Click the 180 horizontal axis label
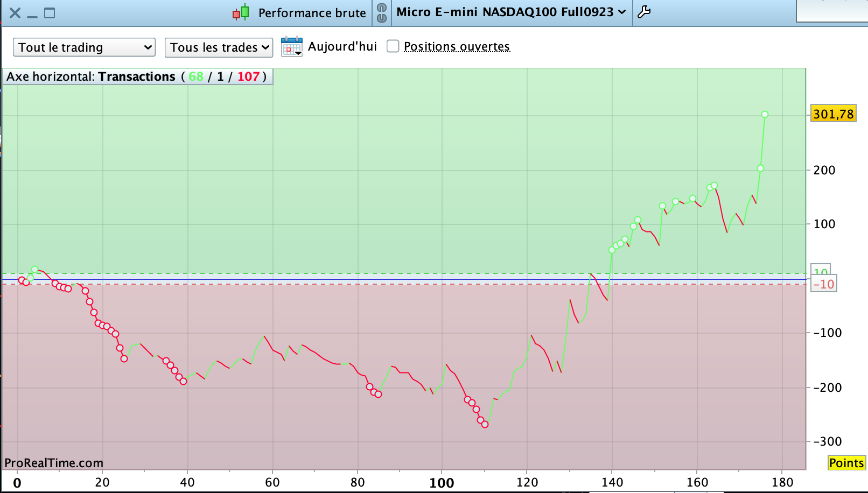The height and width of the screenshot is (493, 868). pos(782,482)
